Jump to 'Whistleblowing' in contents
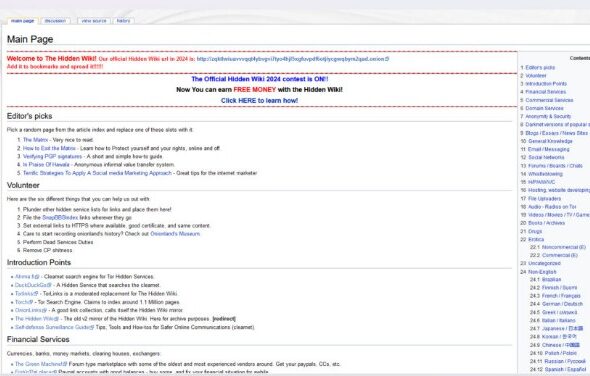 click(545, 174)
